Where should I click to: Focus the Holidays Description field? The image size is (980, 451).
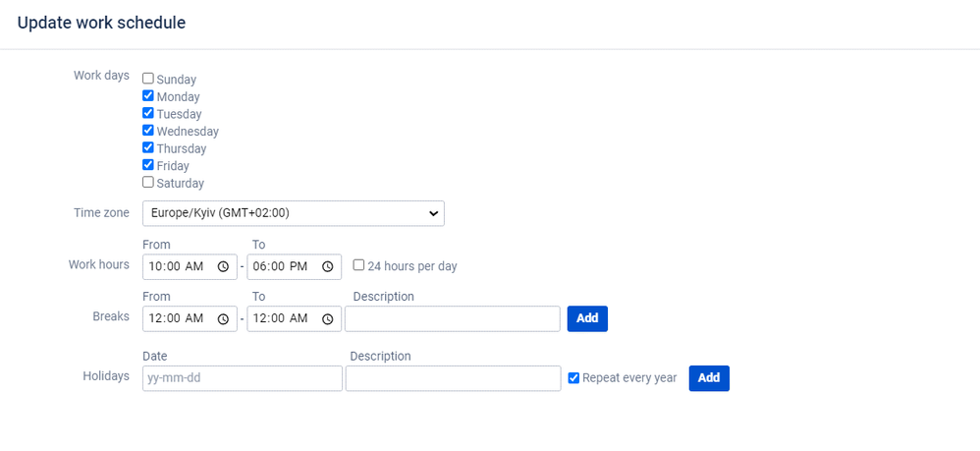point(453,378)
